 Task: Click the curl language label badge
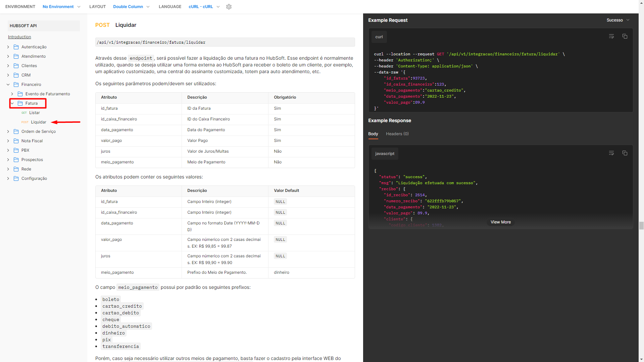tap(379, 37)
